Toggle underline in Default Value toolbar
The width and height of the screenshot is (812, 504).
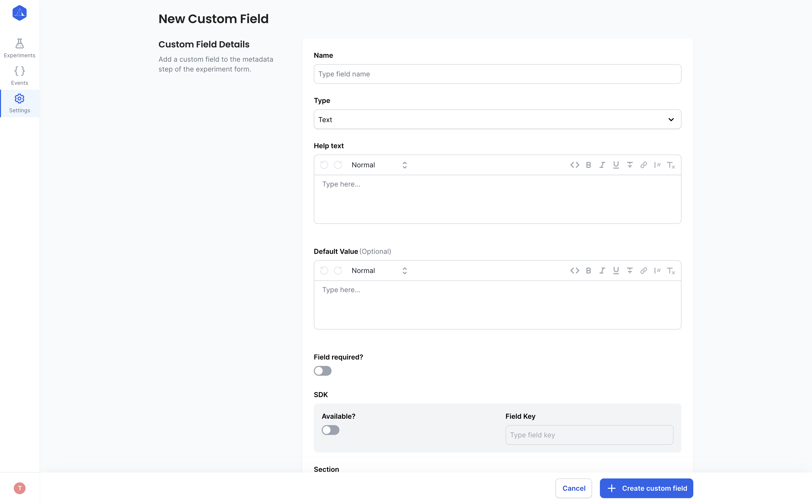[x=616, y=271]
